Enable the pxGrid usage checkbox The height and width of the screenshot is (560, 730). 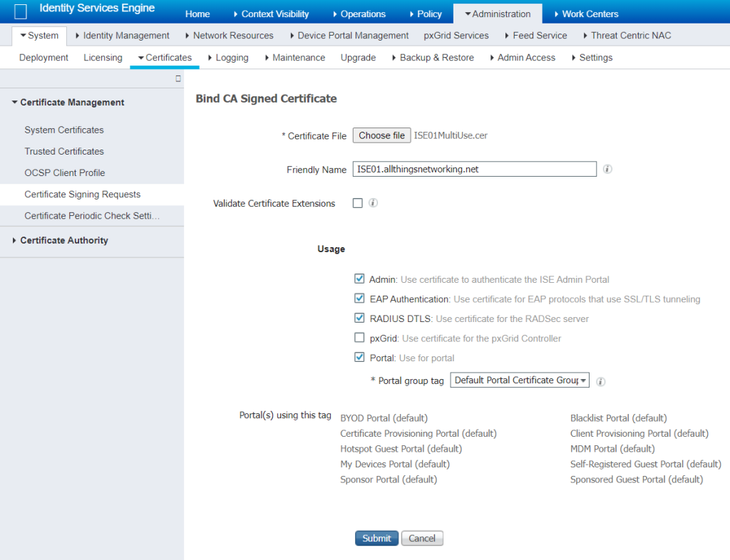(359, 337)
